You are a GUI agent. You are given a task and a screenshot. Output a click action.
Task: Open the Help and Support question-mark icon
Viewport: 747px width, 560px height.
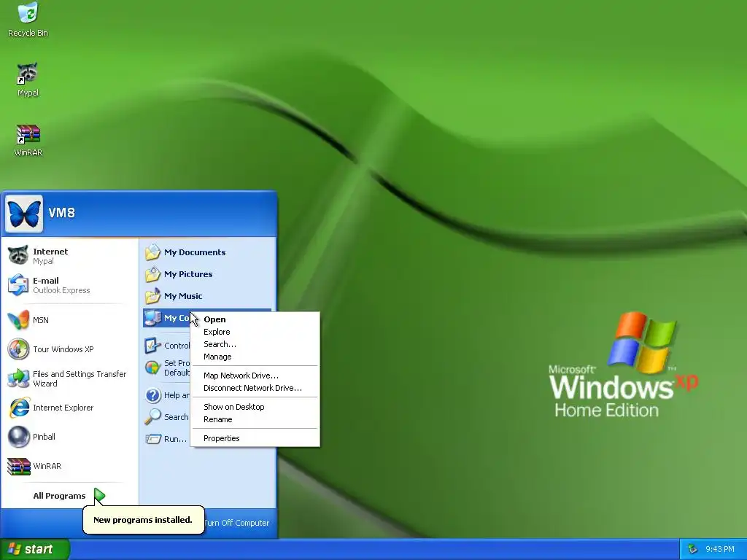click(x=152, y=394)
